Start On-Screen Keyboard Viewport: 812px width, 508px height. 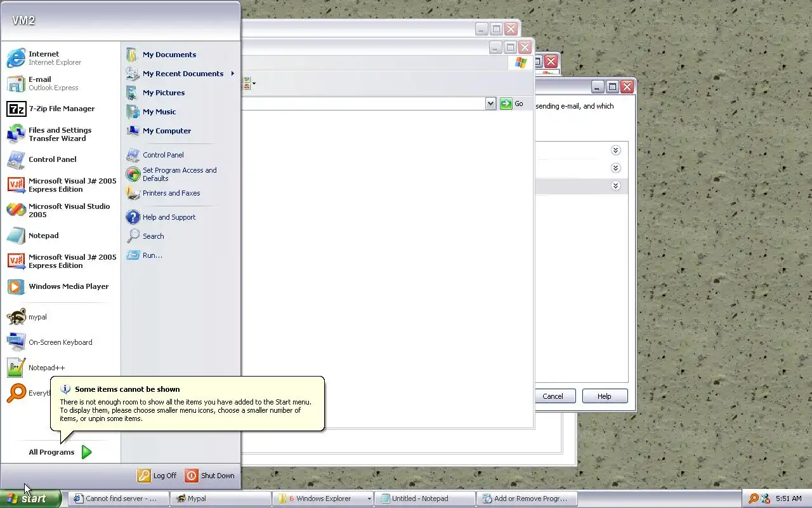pos(60,342)
